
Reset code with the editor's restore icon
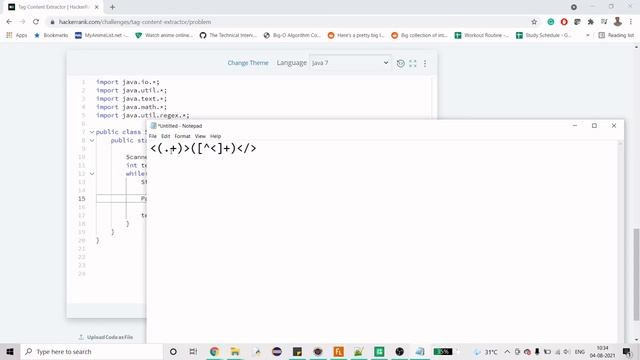tap(400, 63)
